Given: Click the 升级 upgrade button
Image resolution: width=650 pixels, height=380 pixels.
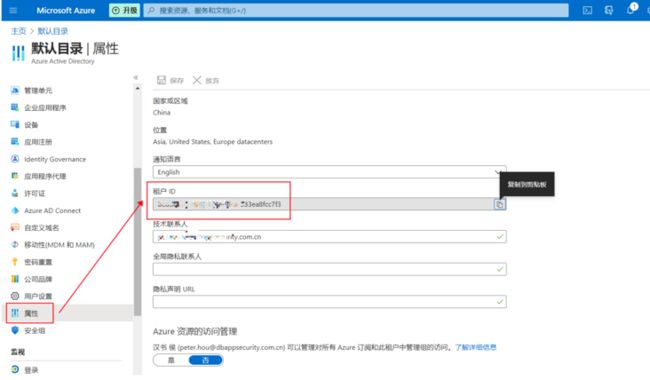Looking at the screenshot, I should click(x=124, y=10).
